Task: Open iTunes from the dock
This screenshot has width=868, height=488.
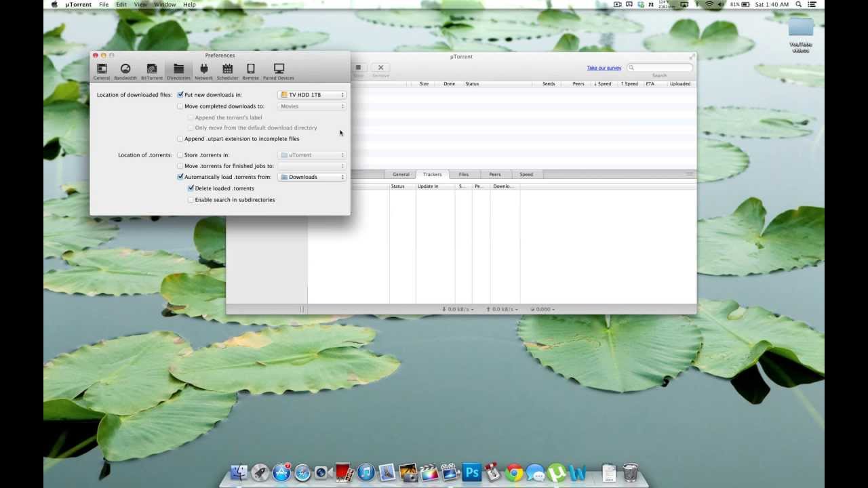Action: (x=366, y=472)
